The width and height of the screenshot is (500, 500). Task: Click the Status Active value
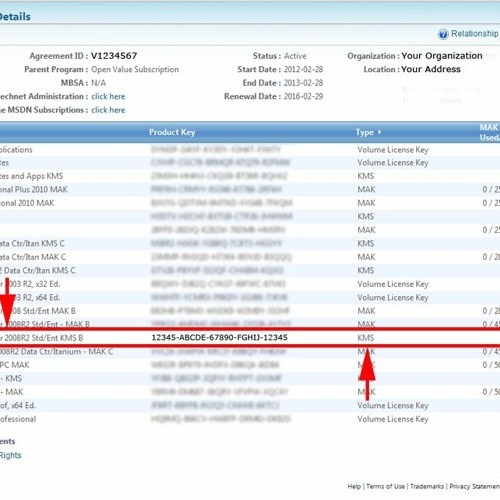pos(295,56)
